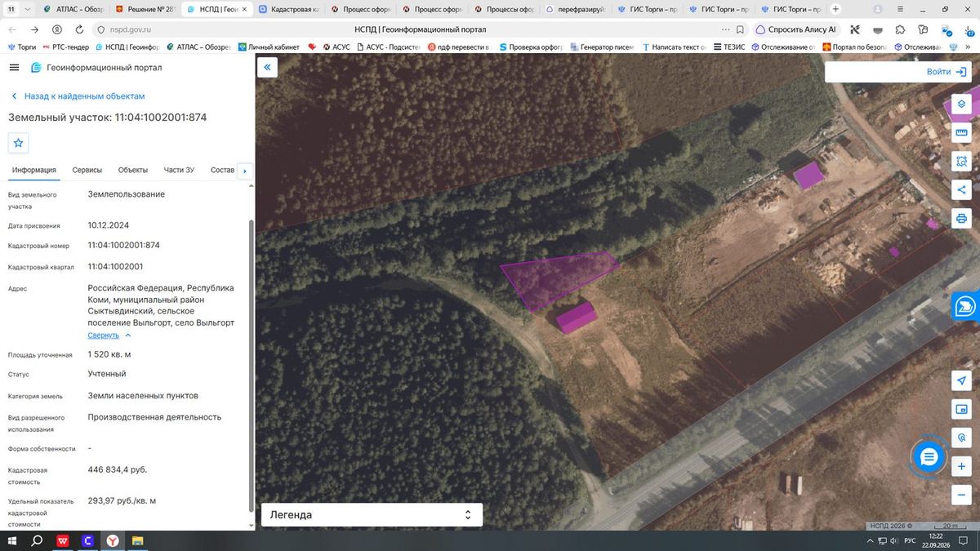Open File Explorer from the taskbar
The height and width of the screenshot is (551, 980).
point(137,541)
